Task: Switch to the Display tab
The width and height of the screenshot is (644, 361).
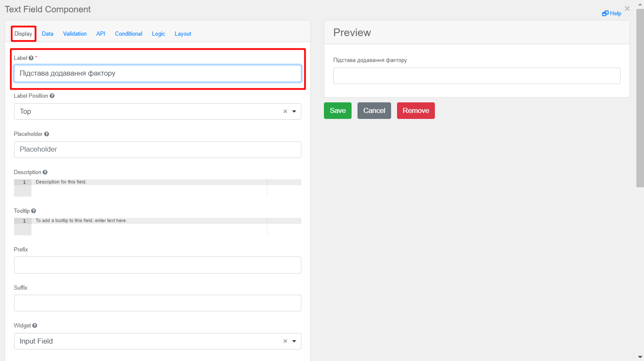Action: coord(23,34)
